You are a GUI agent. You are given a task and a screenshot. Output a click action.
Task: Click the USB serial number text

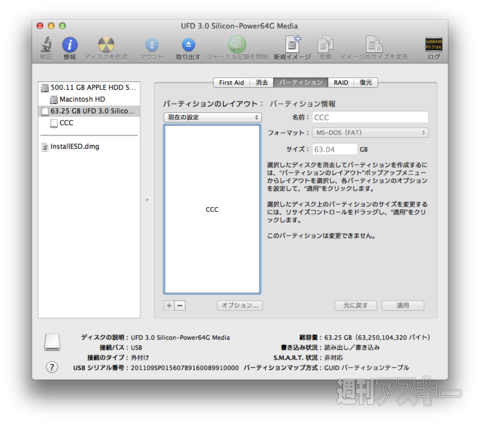pos(185,368)
